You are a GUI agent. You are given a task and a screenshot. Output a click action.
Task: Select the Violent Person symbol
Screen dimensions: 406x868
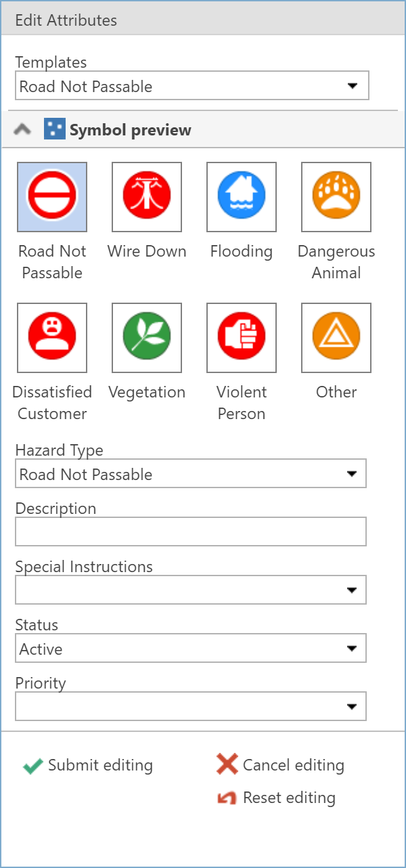[x=241, y=338]
